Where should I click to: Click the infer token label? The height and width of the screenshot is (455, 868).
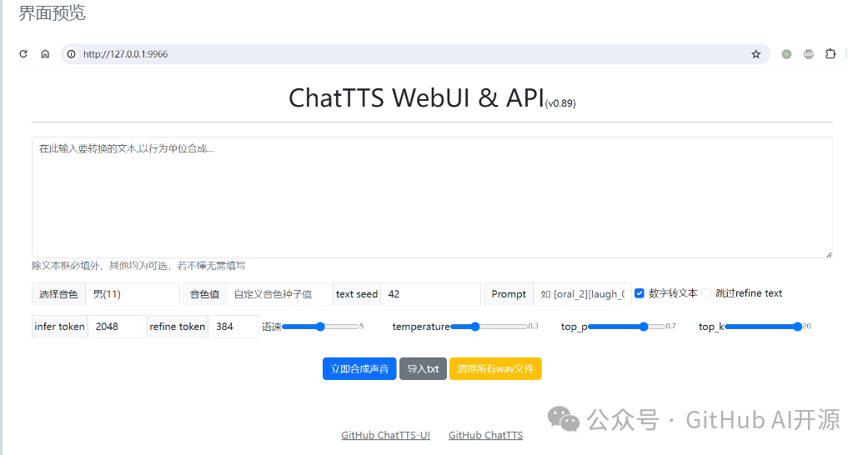pos(60,327)
